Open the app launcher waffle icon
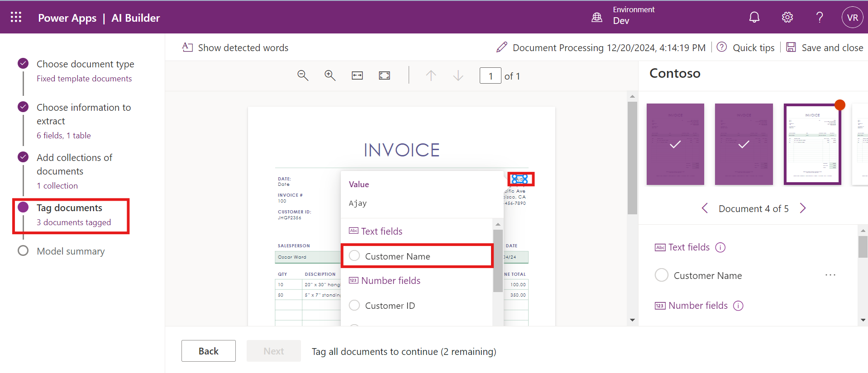 16,17
